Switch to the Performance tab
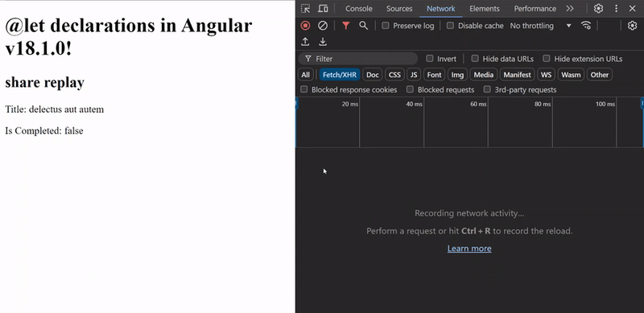 pyautogui.click(x=535, y=9)
